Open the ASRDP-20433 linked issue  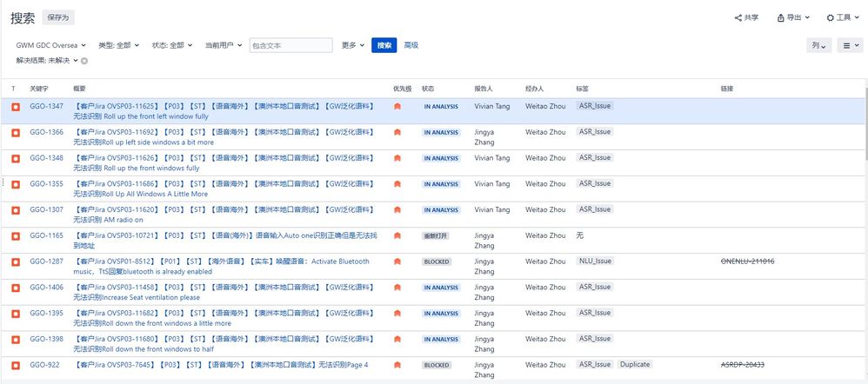(x=743, y=365)
